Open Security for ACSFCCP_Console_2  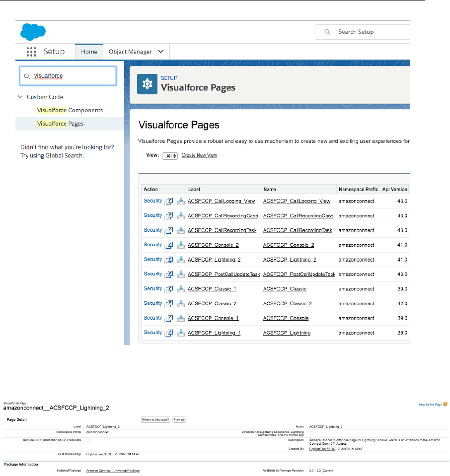point(153,244)
